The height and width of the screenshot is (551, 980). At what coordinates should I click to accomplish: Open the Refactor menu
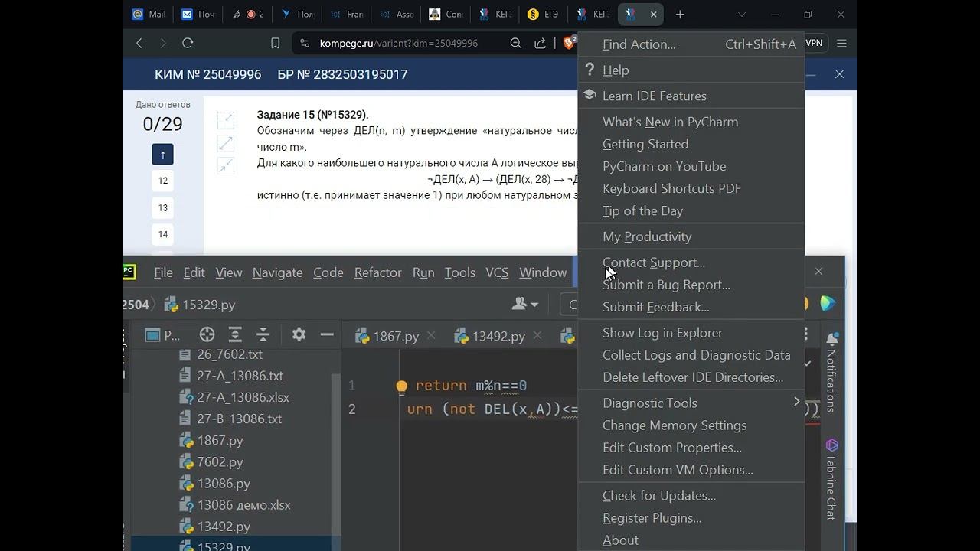378,272
